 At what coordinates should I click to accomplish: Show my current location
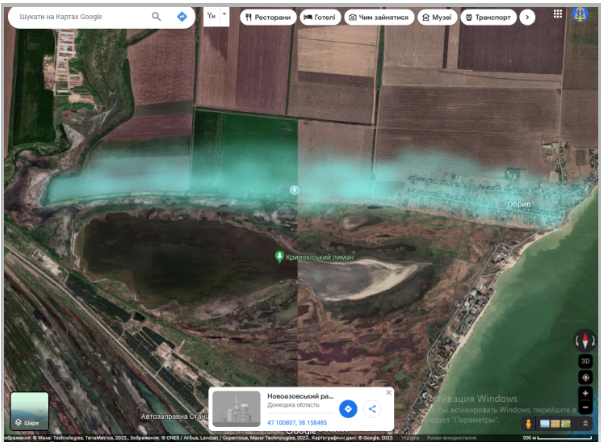(586, 377)
